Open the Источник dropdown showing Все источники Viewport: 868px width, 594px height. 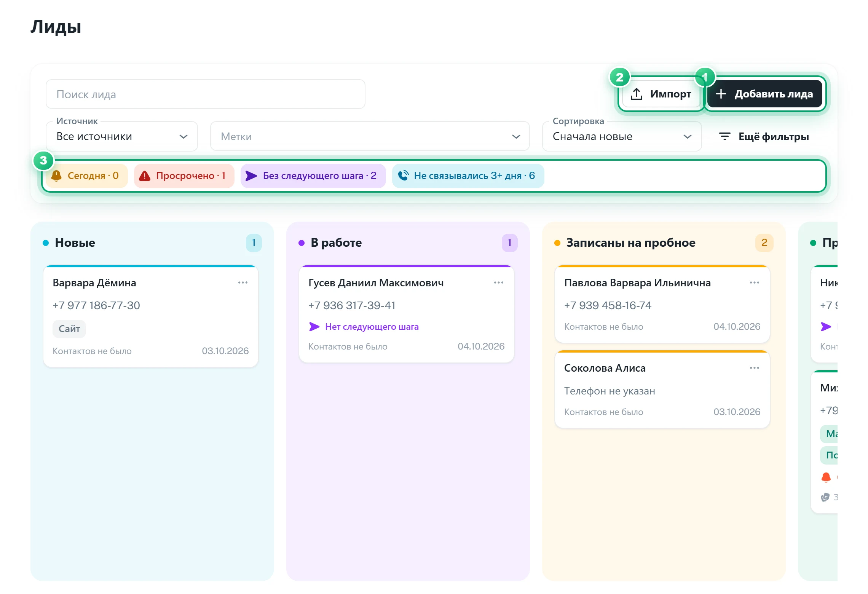(x=122, y=136)
